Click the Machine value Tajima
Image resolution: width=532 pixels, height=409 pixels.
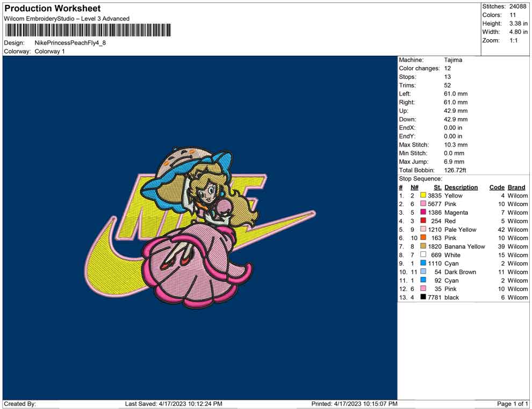453,60
